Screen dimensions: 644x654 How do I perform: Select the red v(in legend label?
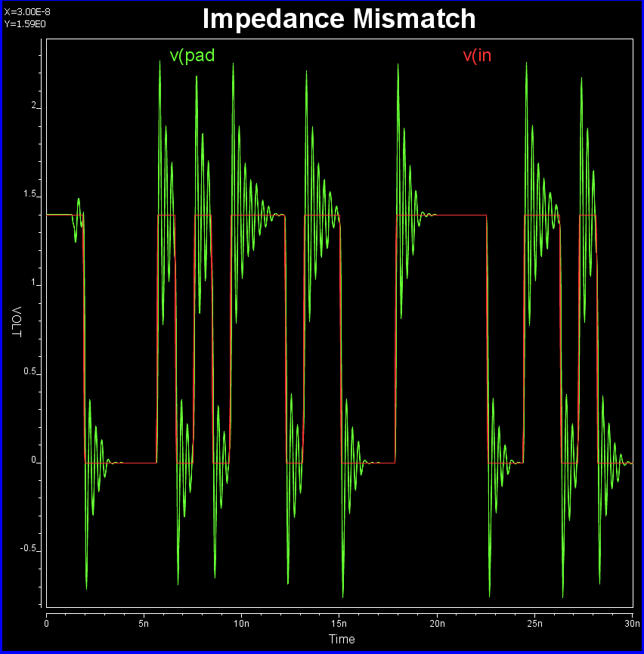[x=477, y=55]
